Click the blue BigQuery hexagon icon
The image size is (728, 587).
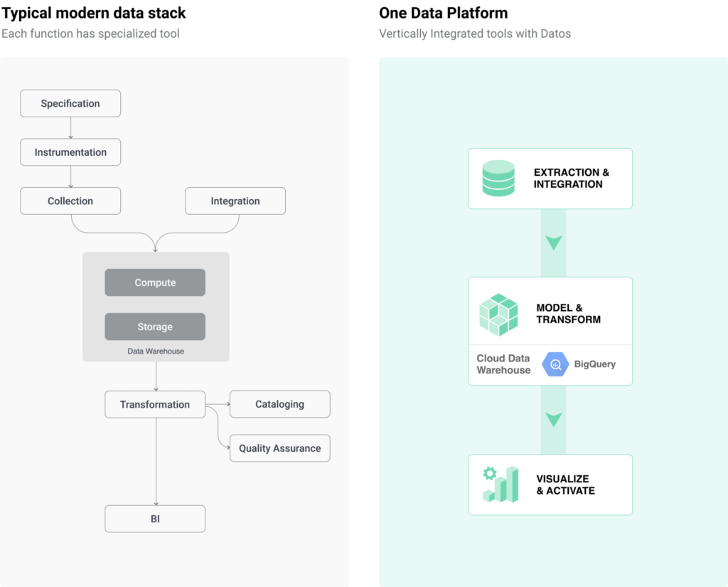point(555,364)
